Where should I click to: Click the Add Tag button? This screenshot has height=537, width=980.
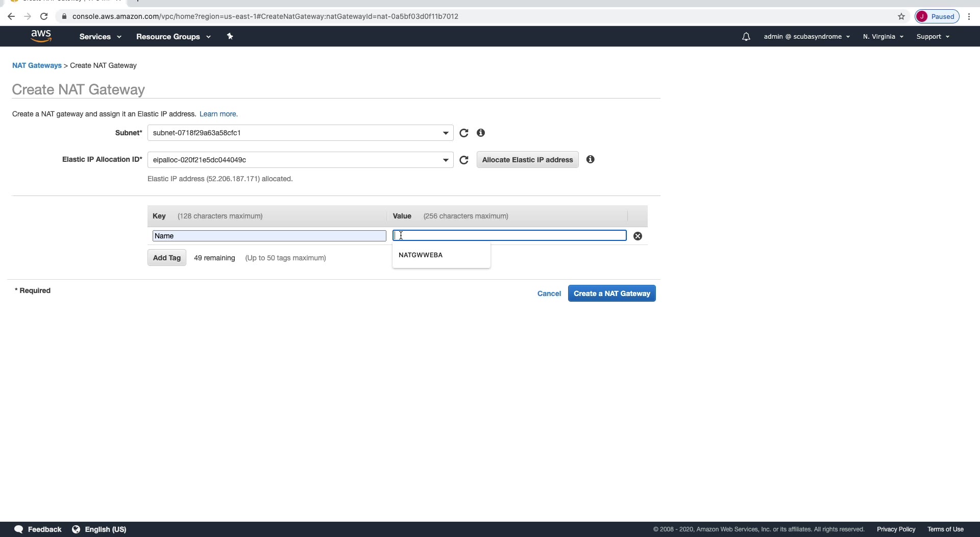pos(167,258)
